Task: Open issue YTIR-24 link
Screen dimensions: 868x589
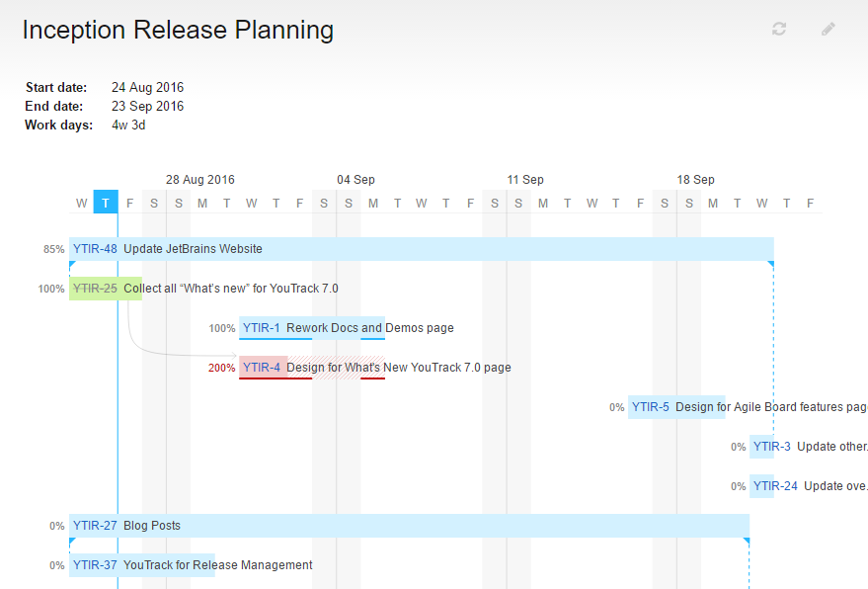Action: point(775,486)
